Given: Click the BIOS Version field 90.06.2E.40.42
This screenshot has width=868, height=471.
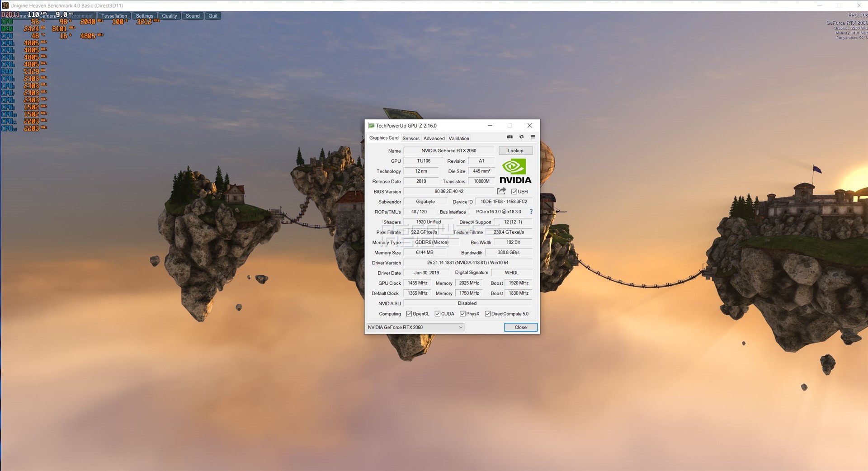Looking at the screenshot, I should pos(449,191).
